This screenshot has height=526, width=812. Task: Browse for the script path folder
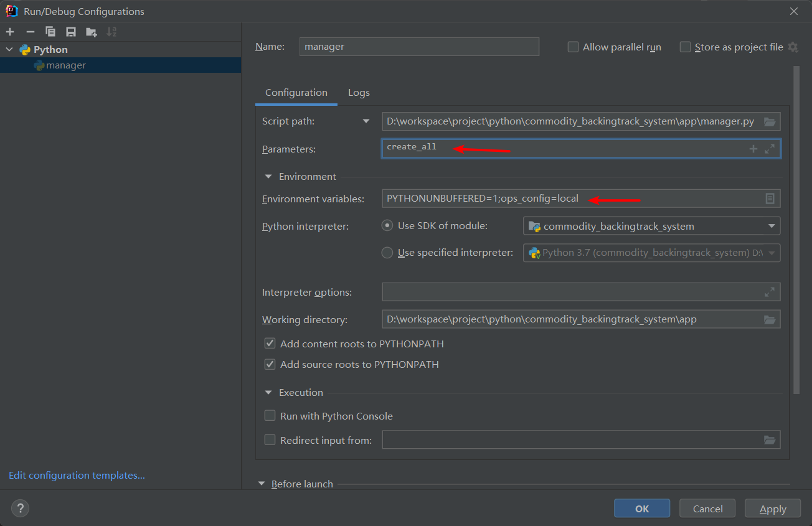770,121
